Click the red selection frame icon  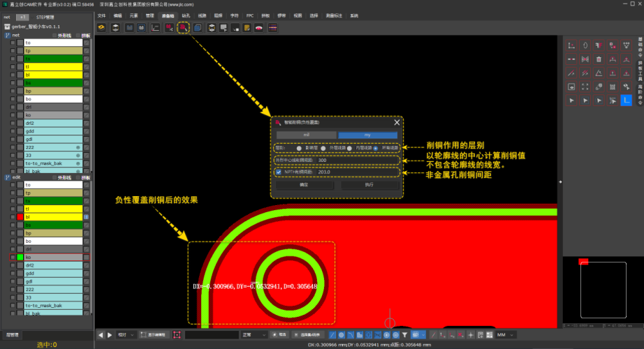click(177, 336)
